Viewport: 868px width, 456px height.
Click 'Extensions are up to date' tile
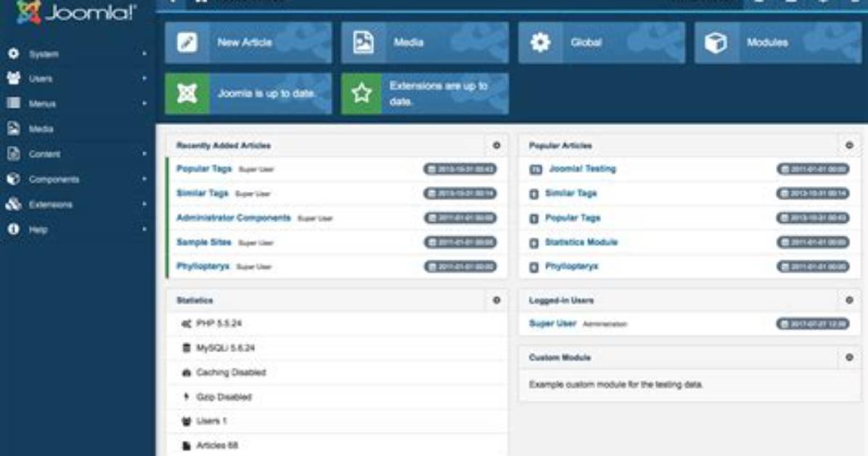(425, 94)
